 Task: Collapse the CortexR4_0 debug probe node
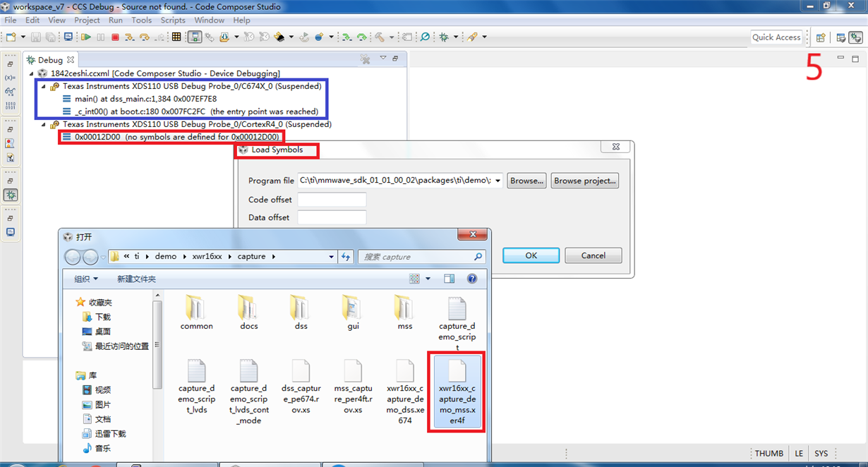tap(44, 124)
